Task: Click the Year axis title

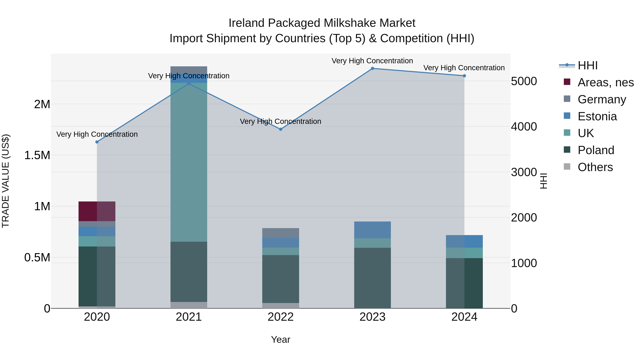Action: (x=280, y=340)
